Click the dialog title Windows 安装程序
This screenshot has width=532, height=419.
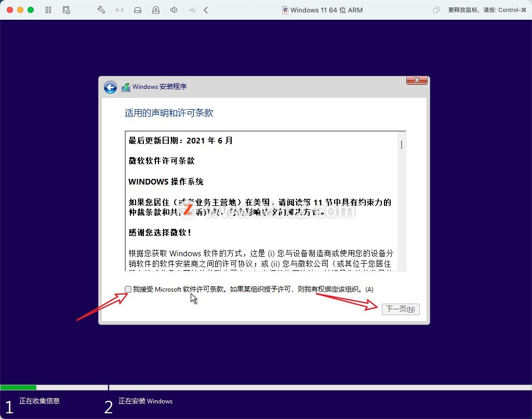159,87
